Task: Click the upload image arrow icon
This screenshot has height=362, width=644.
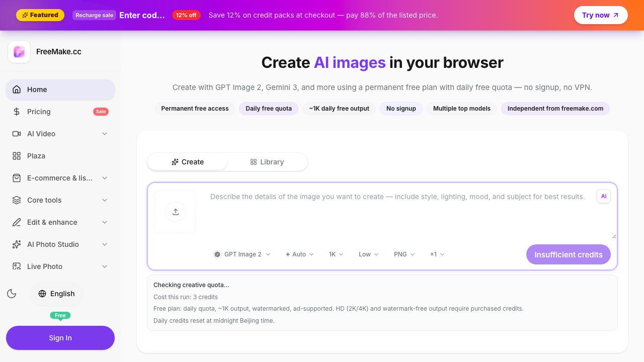Action: tap(176, 212)
